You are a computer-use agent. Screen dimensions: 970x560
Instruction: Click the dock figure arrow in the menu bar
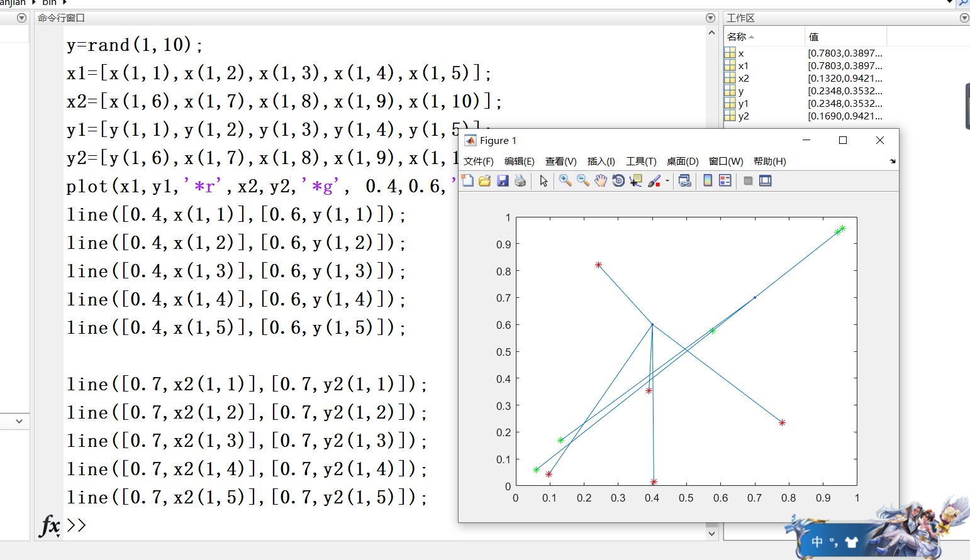(x=892, y=162)
